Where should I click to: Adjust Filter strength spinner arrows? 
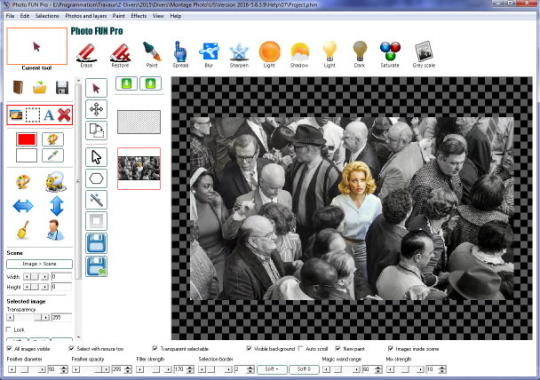(x=190, y=370)
